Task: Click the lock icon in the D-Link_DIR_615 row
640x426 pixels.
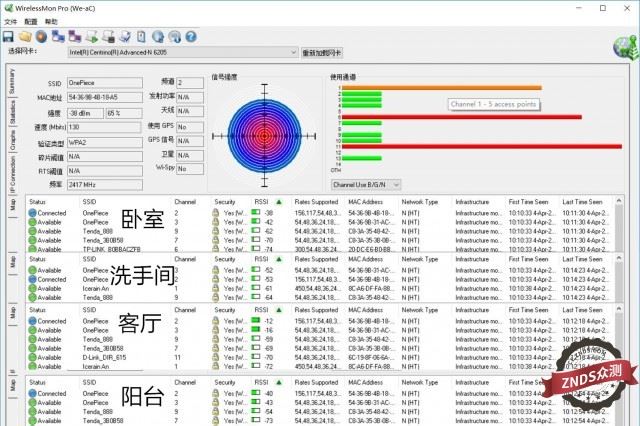Action: [216, 357]
